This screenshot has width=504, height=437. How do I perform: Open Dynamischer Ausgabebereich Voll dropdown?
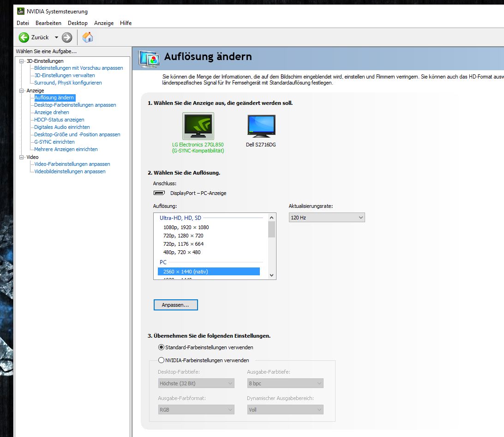[285, 410]
